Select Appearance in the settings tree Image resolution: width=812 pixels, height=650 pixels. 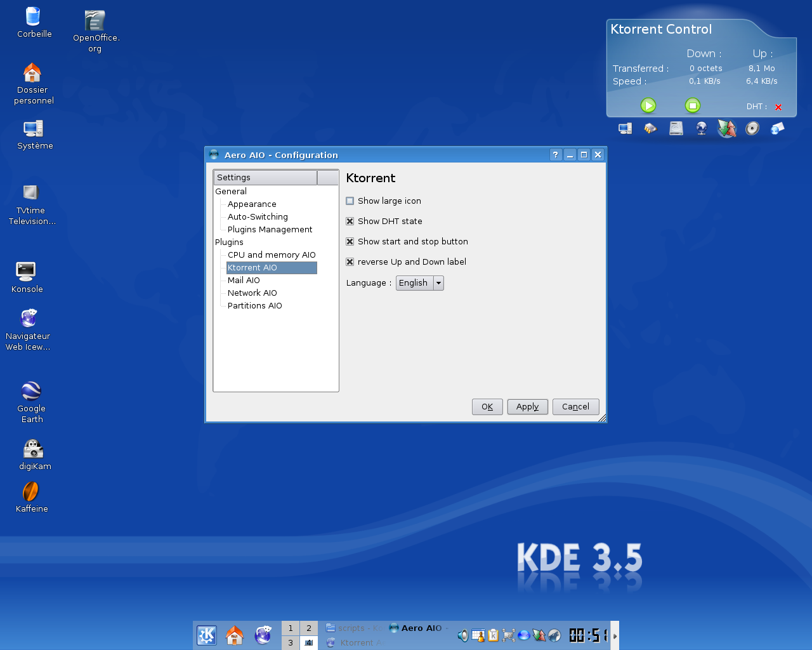pyautogui.click(x=252, y=204)
